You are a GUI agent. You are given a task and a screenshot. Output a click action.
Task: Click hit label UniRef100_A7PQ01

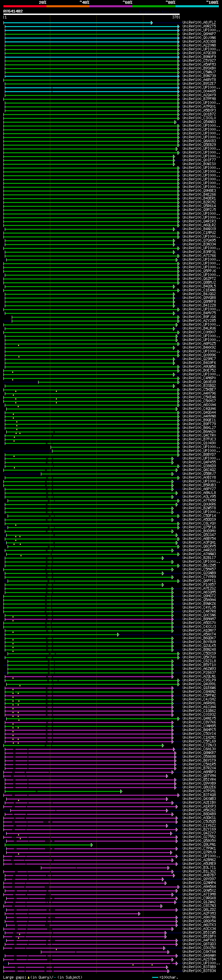[x=199, y=106]
